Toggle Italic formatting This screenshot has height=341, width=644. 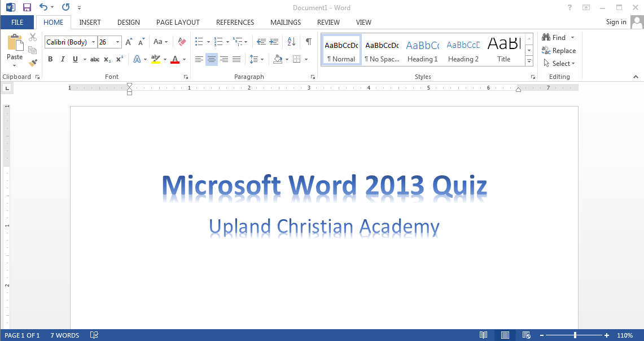(63, 60)
